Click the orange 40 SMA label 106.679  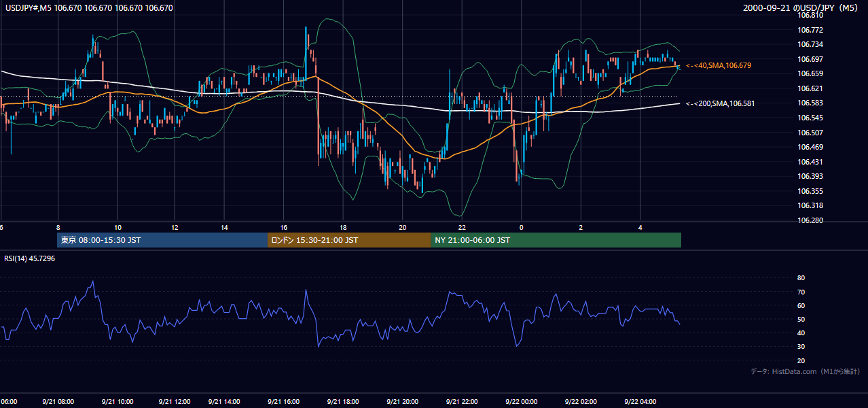(x=719, y=65)
